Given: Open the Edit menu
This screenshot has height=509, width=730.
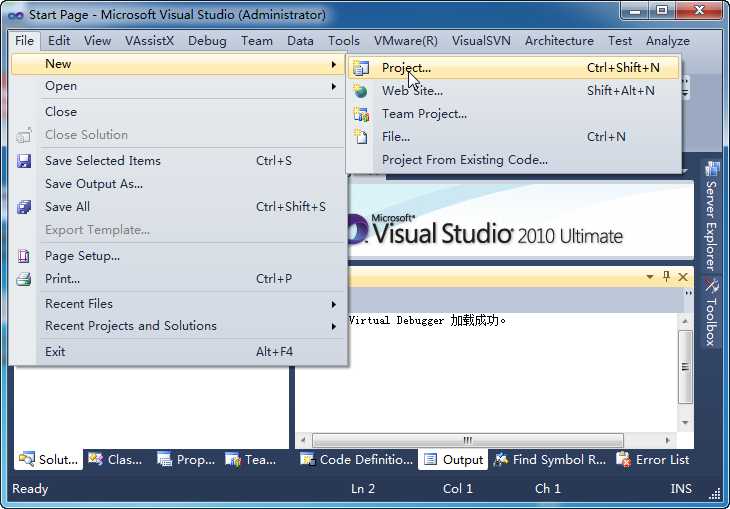Looking at the screenshot, I should click(x=59, y=41).
